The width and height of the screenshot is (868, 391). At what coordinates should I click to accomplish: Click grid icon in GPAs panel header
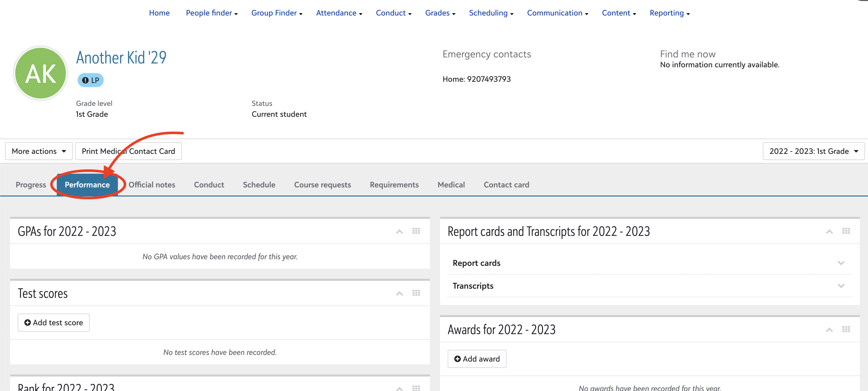coord(416,231)
